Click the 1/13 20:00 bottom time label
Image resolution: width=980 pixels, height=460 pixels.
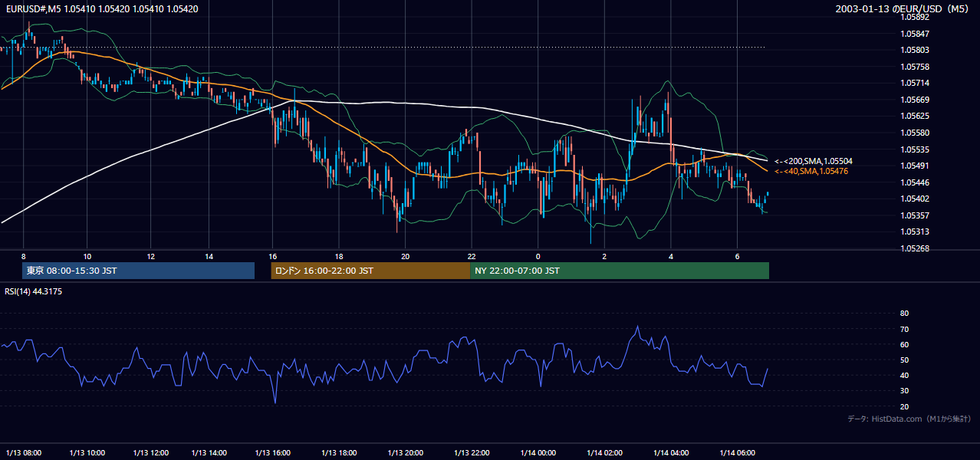pyautogui.click(x=406, y=452)
